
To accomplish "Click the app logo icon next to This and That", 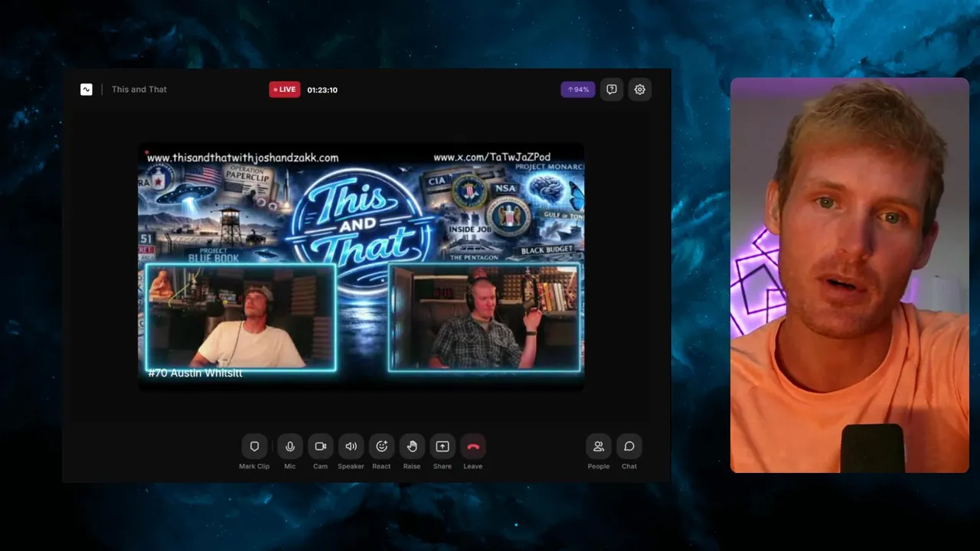I will coord(87,90).
